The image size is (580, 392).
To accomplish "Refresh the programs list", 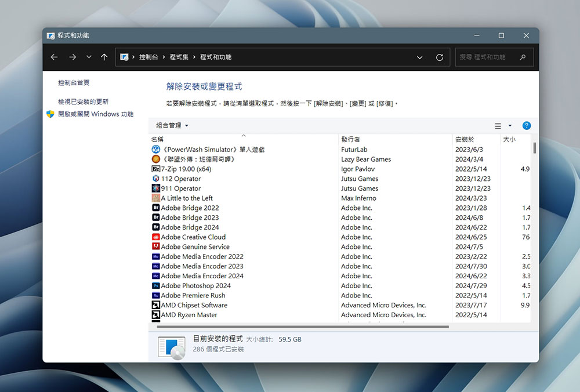I will [x=440, y=57].
